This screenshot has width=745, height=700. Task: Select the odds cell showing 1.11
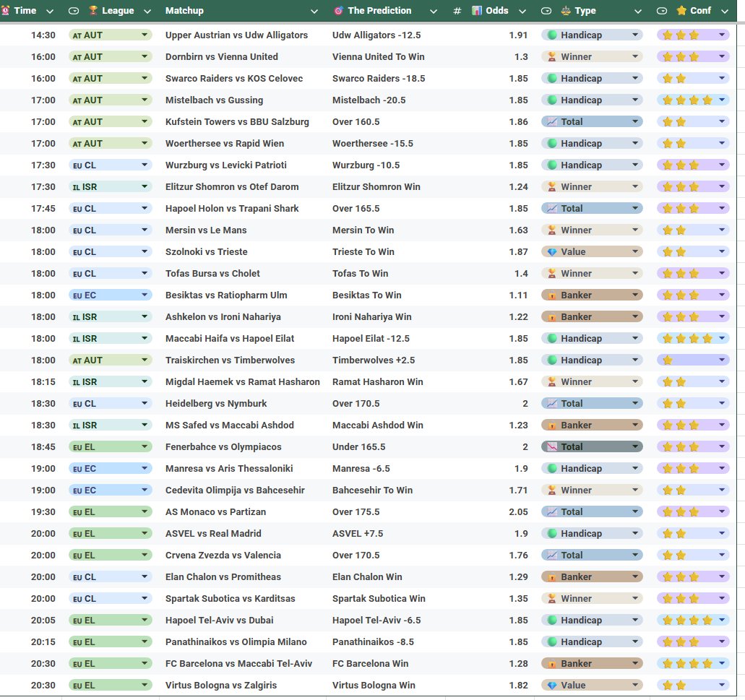pos(490,295)
